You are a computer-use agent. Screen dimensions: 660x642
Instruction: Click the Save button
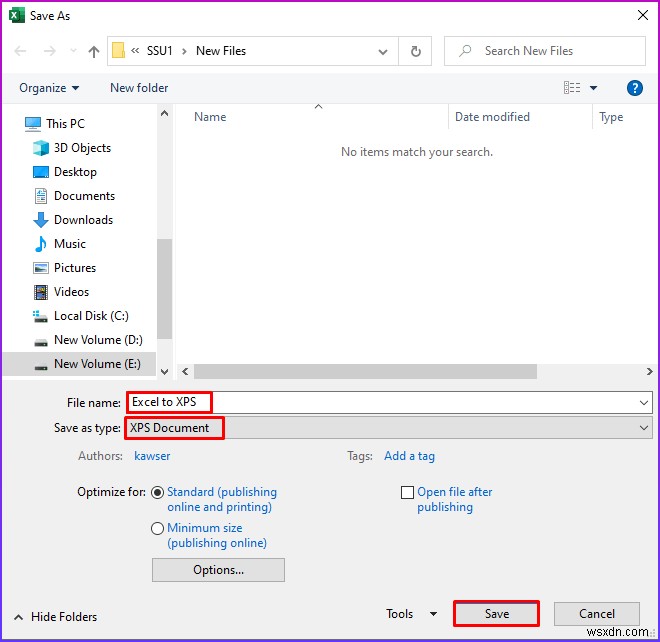pyautogui.click(x=496, y=614)
